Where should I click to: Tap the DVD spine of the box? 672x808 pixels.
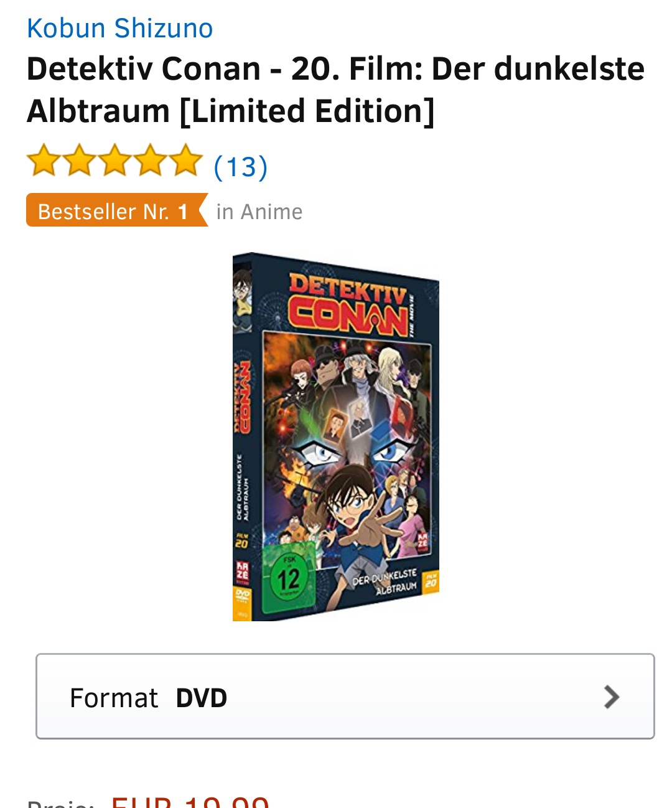click(242, 436)
